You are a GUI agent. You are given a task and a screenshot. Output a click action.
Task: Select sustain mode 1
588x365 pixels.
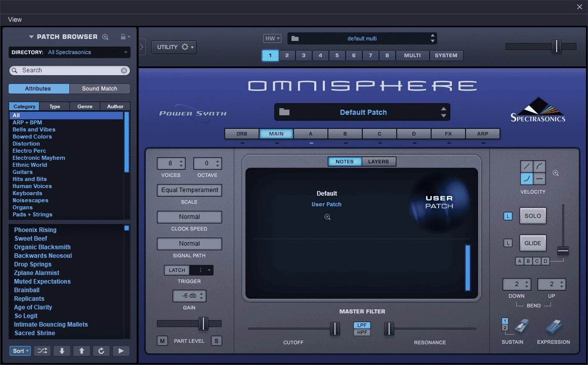[505, 321]
